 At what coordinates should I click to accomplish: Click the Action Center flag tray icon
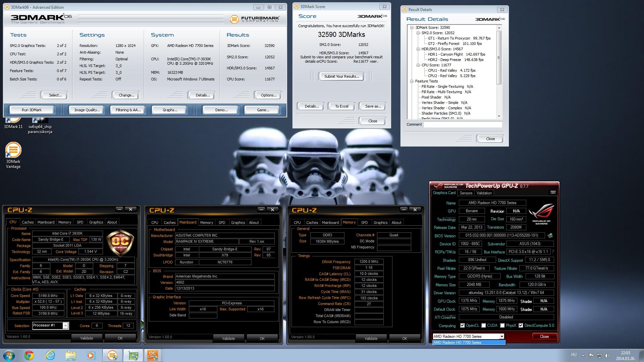(591, 356)
